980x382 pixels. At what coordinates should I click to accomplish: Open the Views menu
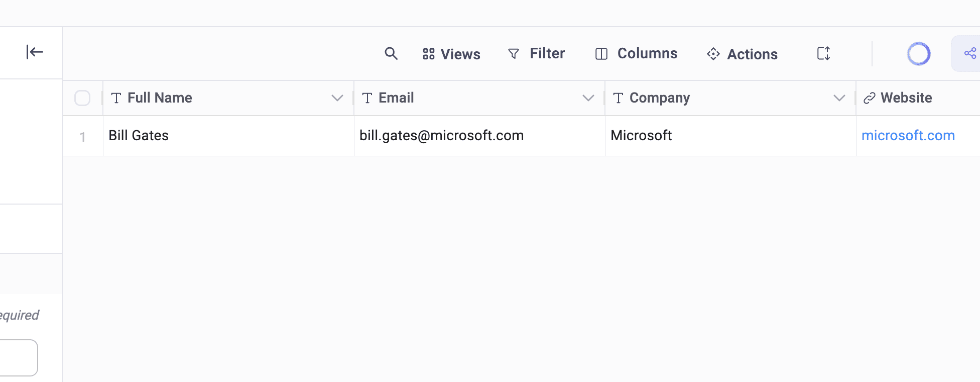click(451, 54)
